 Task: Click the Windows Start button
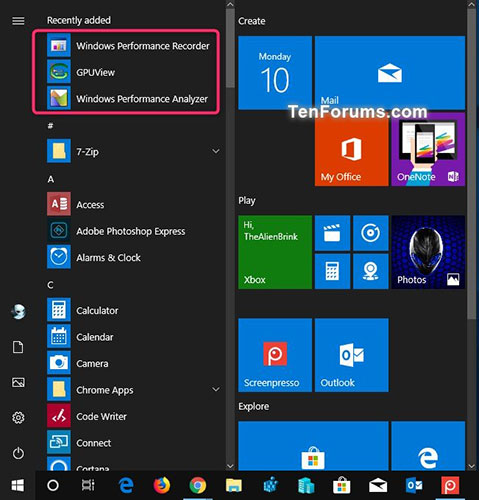pos(18,485)
